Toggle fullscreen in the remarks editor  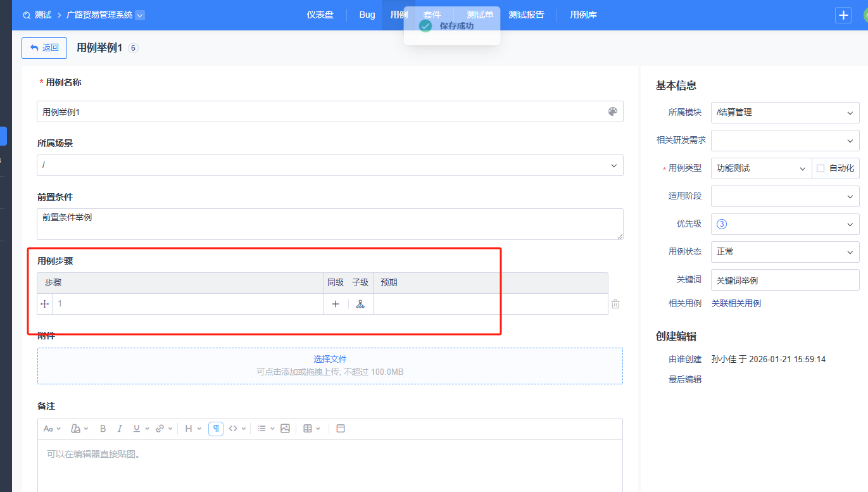click(341, 429)
